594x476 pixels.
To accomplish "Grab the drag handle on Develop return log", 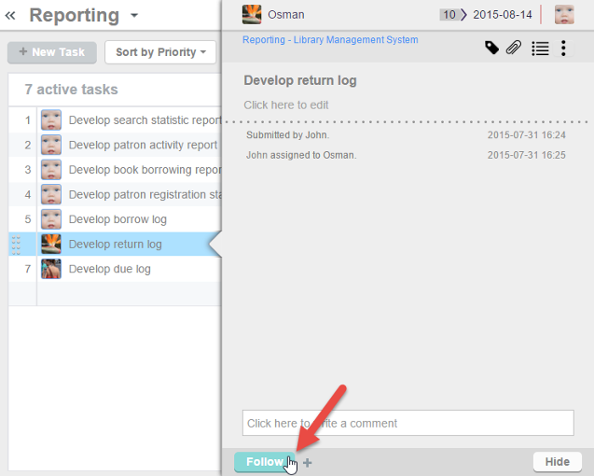I will pyautogui.click(x=16, y=245).
